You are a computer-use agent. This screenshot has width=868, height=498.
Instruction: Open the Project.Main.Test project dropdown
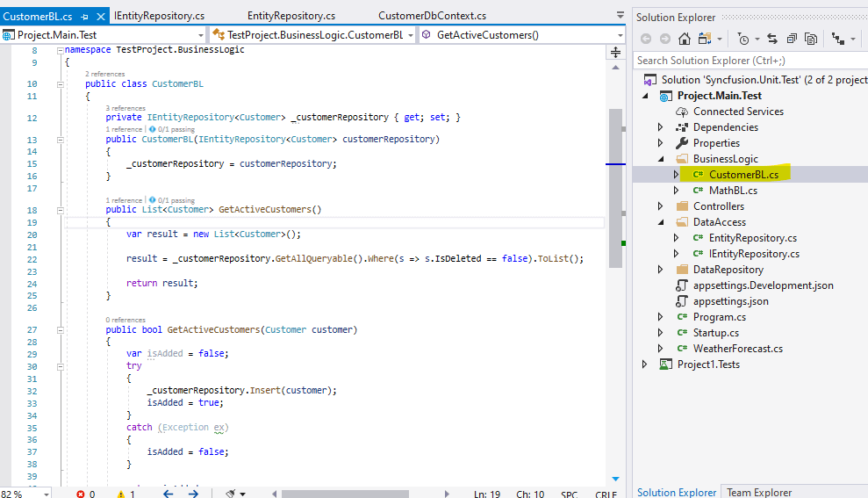click(200, 35)
